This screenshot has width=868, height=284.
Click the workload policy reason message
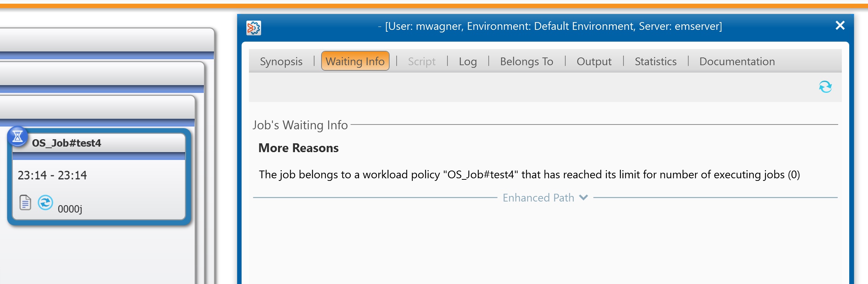(529, 175)
